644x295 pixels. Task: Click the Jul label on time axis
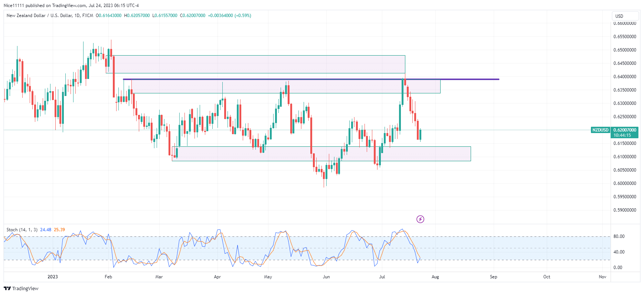point(382,277)
